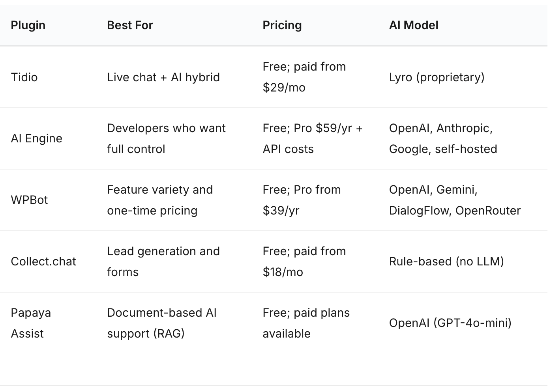The height and width of the screenshot is (392, 551).
Task: Click 'Developers who want full control' cell
Action: pyautogui.click(x=166, y=138)
